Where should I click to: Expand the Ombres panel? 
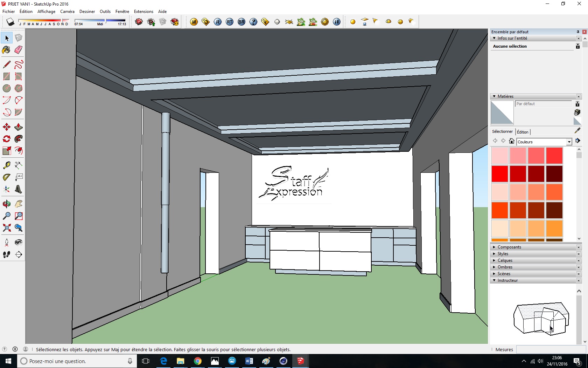494,267
